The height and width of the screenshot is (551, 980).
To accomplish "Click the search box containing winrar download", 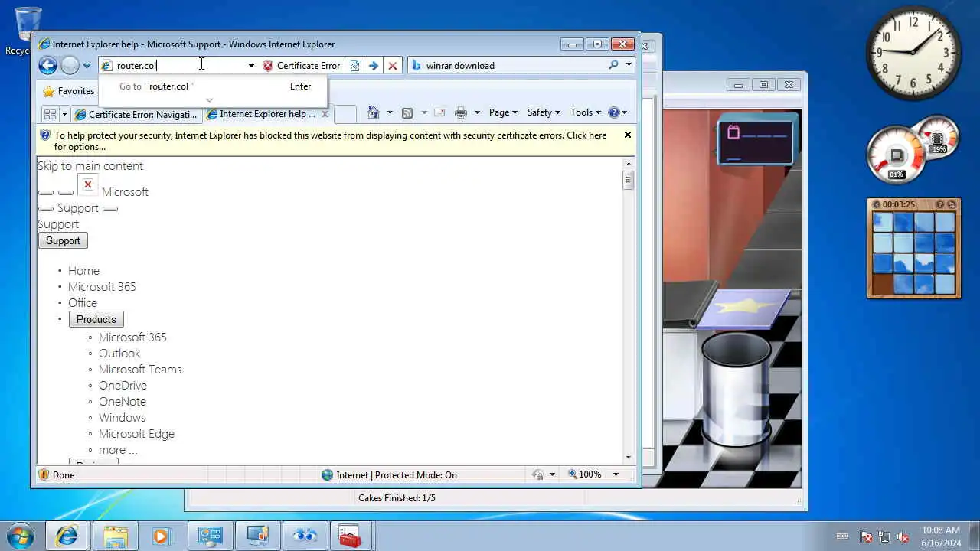I will tap(514, 66).
